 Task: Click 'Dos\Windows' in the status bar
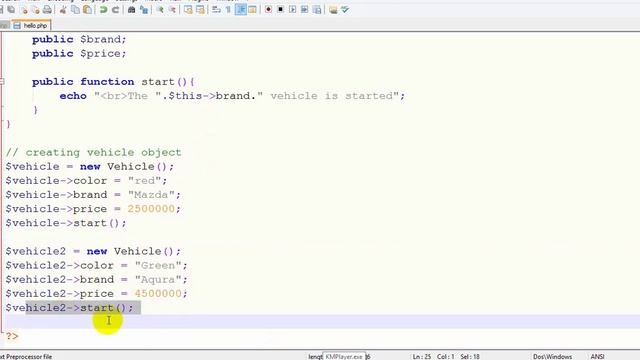[552, 356]
